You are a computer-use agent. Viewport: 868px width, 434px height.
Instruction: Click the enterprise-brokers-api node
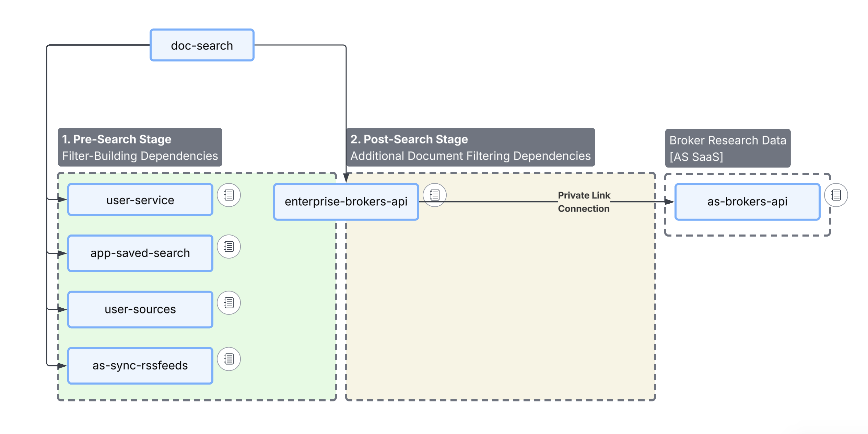pos(345,202)
